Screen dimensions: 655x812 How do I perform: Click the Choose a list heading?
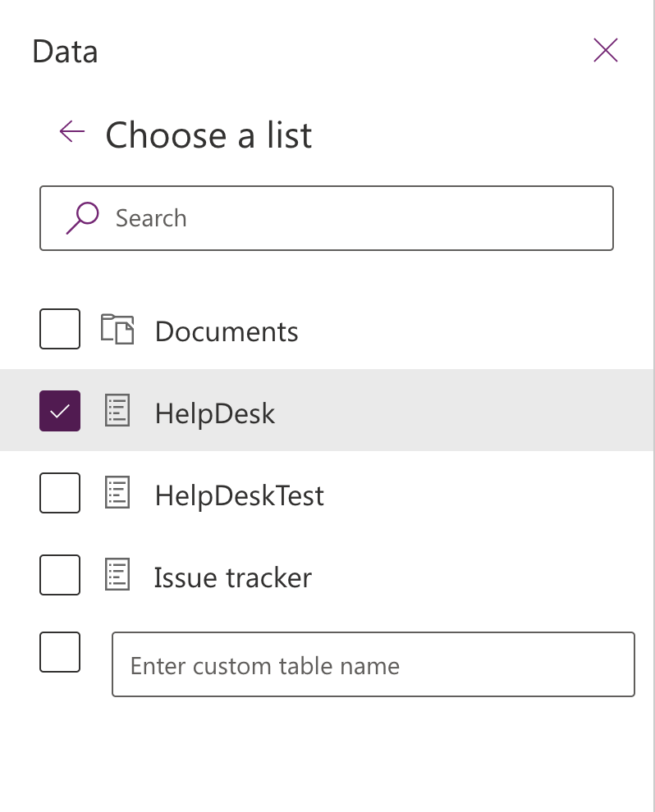click(208, 135)
